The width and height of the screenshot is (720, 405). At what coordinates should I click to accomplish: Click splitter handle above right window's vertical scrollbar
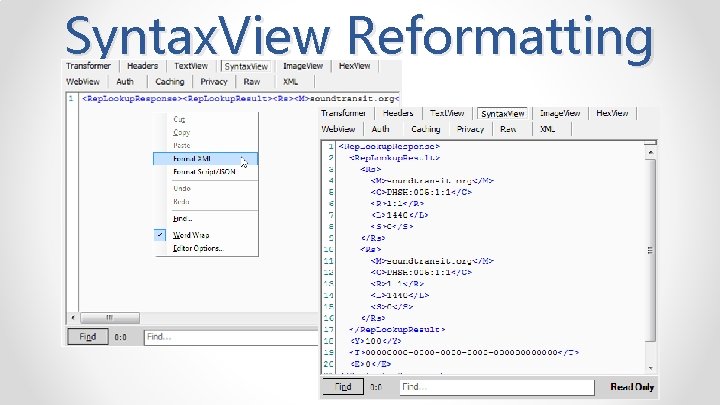650,143
